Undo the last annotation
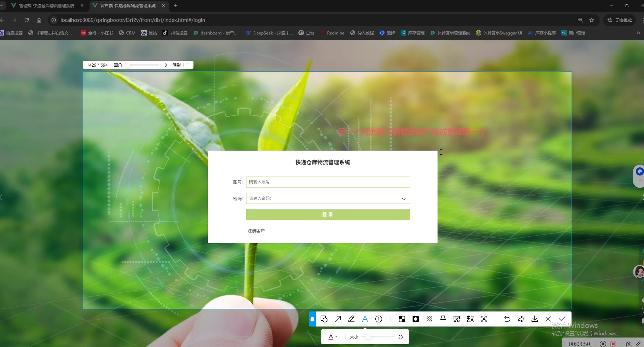The height and width of the screenshot is (347, 644). click(x=507, y=319)
